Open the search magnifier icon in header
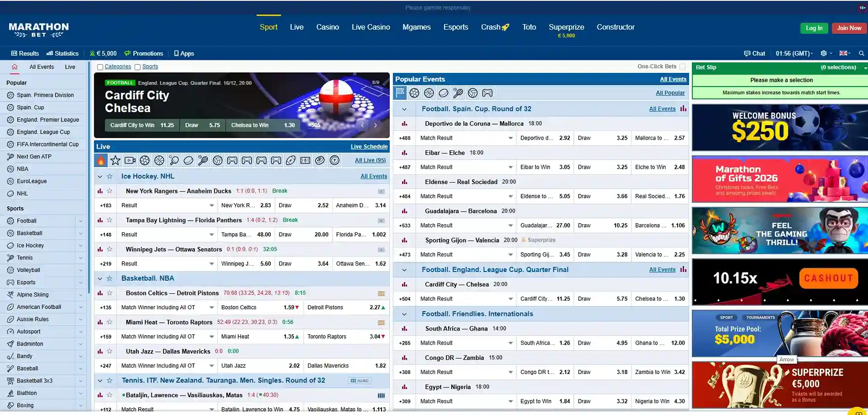 click(861, 54)
